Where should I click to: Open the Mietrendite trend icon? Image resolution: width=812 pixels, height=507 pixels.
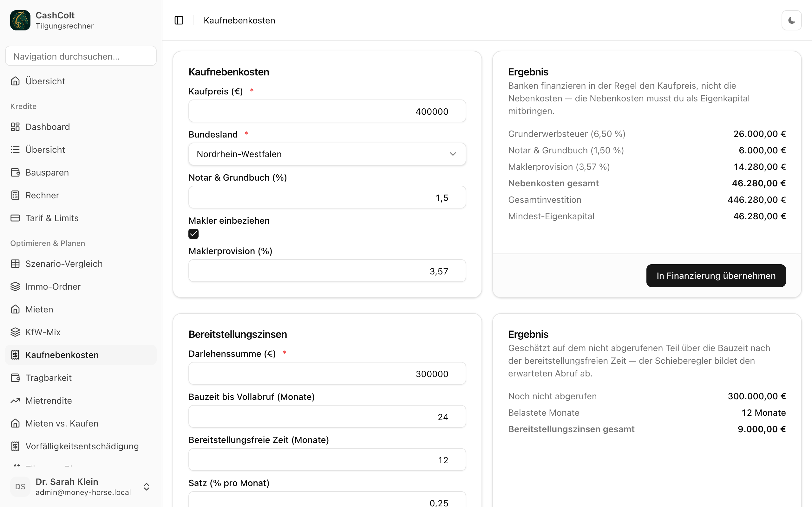(15, 400)
